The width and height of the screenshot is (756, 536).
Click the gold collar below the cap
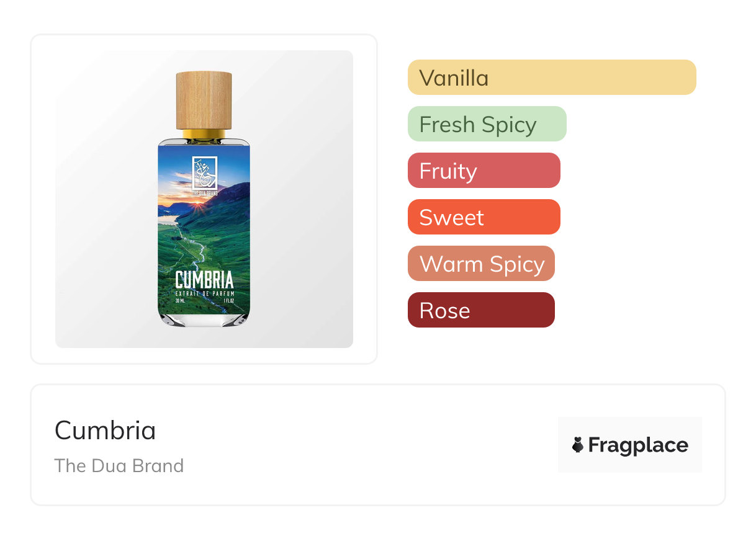point(204,133)
